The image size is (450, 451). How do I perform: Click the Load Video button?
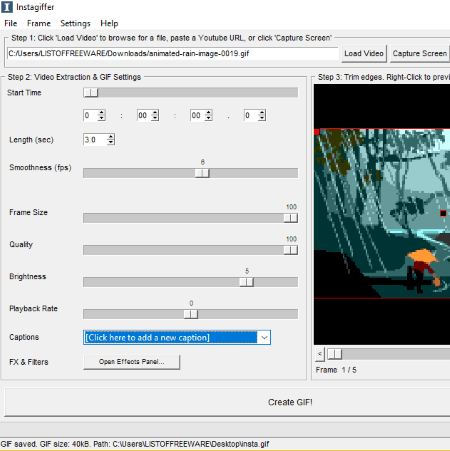pyautogui.click(x=364, y=54)
